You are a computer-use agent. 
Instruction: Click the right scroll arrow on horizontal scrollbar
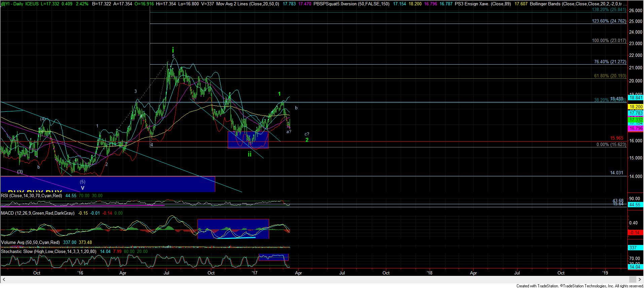click(x=639, y=280)
